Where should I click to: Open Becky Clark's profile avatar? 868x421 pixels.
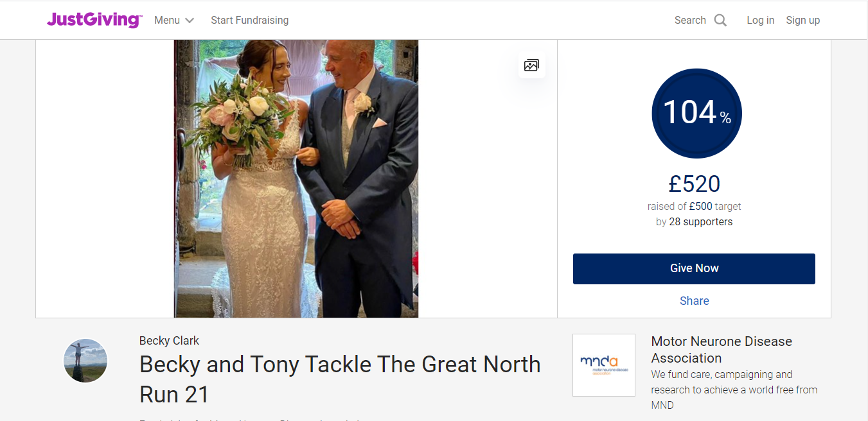(85, 361)
